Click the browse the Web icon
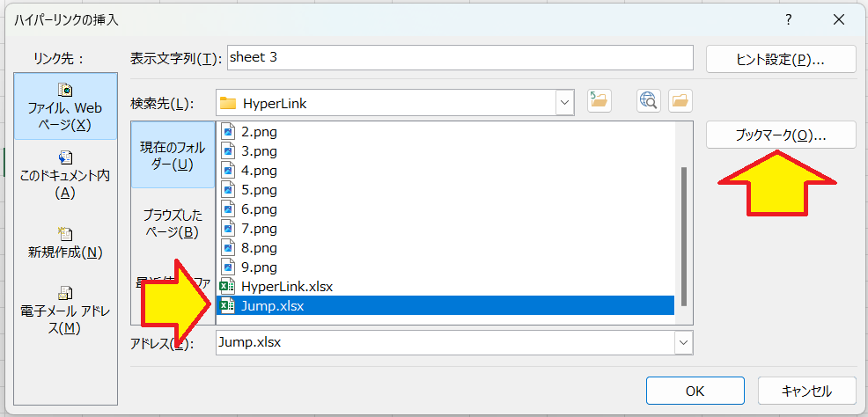 649,101
